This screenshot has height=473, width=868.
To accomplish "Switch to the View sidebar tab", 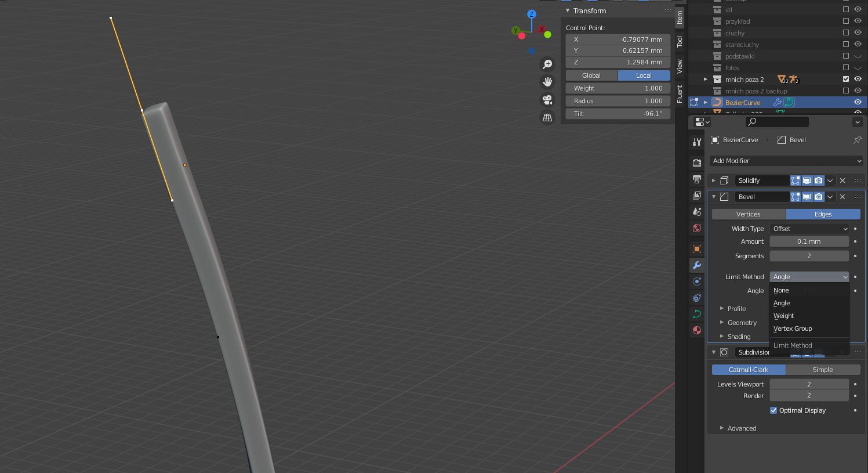I will tap(680, 66).
